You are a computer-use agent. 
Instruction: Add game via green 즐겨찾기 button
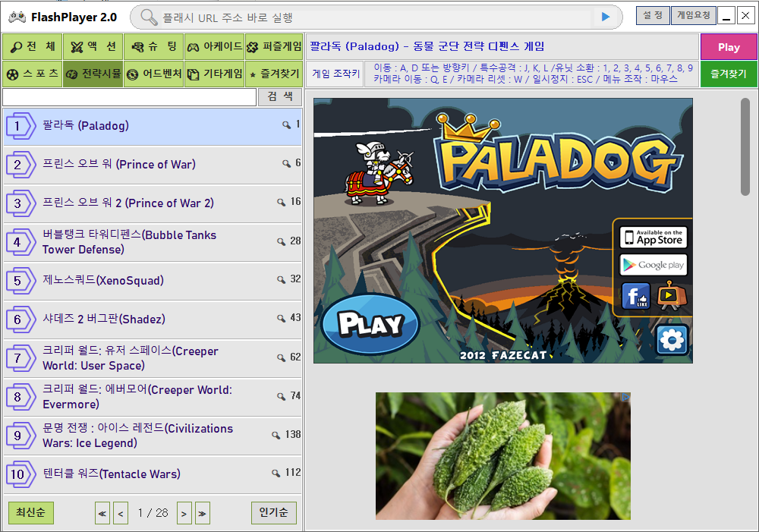coord(729,74)
